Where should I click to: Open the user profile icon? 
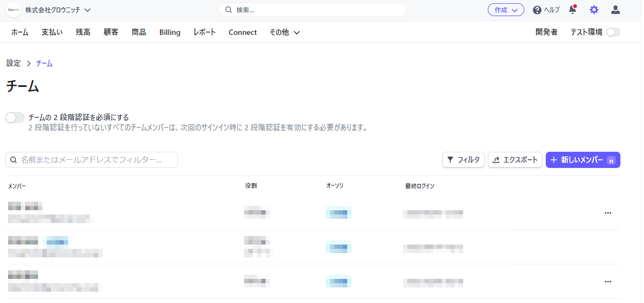(x=616, y=10)
